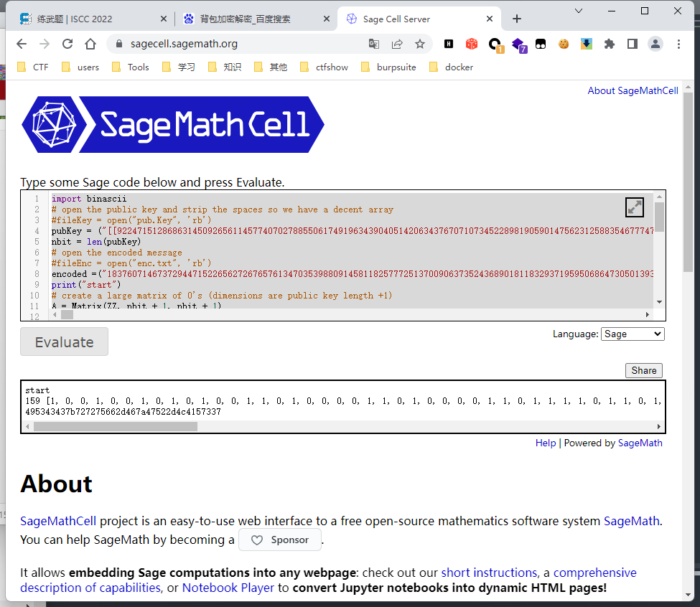Click the output hex string text

pos(123,412)
